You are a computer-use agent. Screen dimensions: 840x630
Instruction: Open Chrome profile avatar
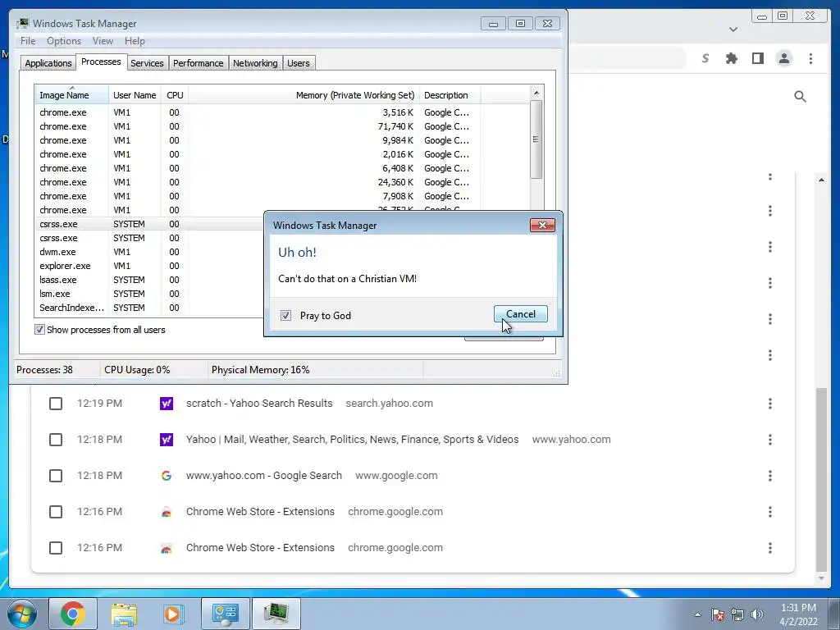point(783,58)
